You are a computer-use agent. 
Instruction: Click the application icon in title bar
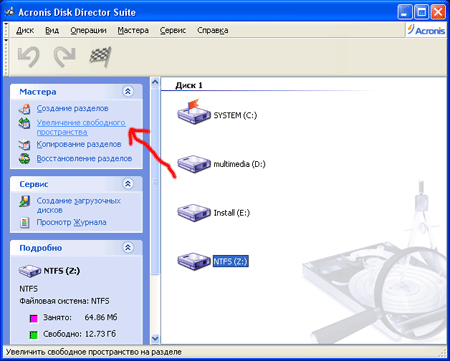pyautogui.click(x=9, y=12)
